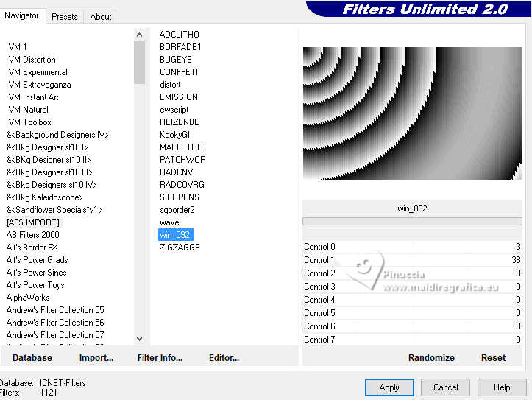Select Alf's Power Grads category
Image resolution: width=532 pixels, height=400 pixels.
pos(37,260)
